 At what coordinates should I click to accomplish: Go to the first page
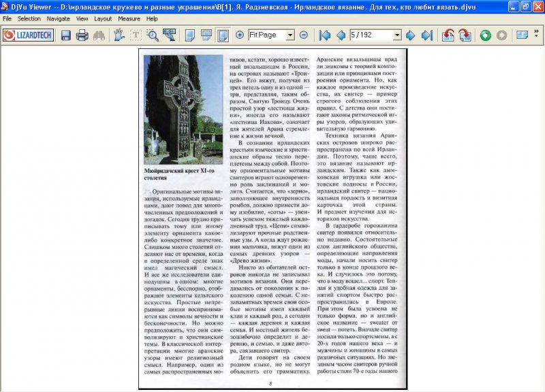click(x=325, y=35)
